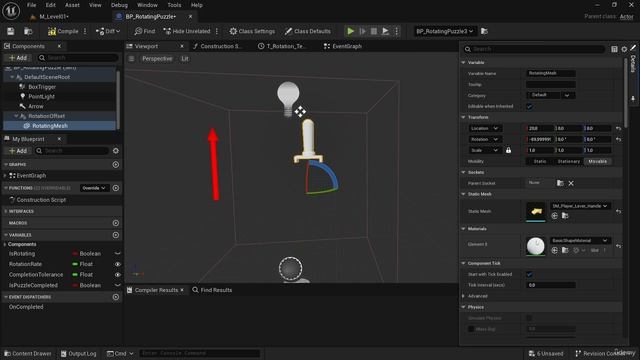Reset Rotation to default arrow

618,140
